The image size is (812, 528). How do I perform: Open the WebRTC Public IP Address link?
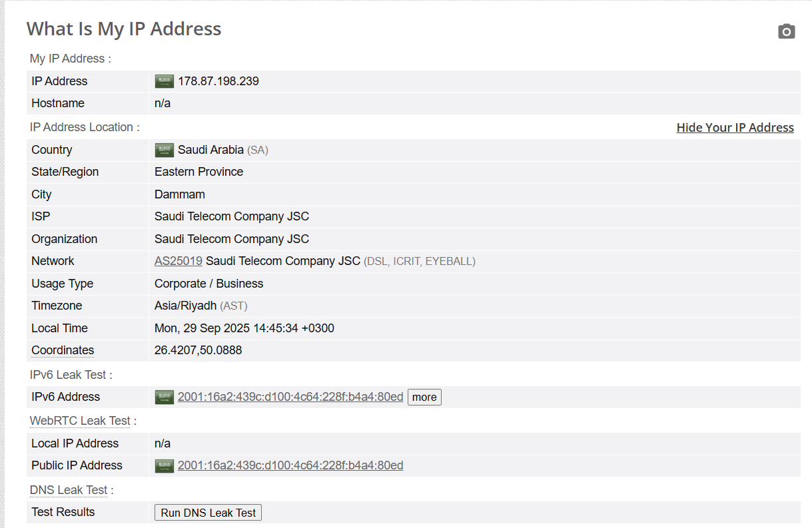(290, 465)
